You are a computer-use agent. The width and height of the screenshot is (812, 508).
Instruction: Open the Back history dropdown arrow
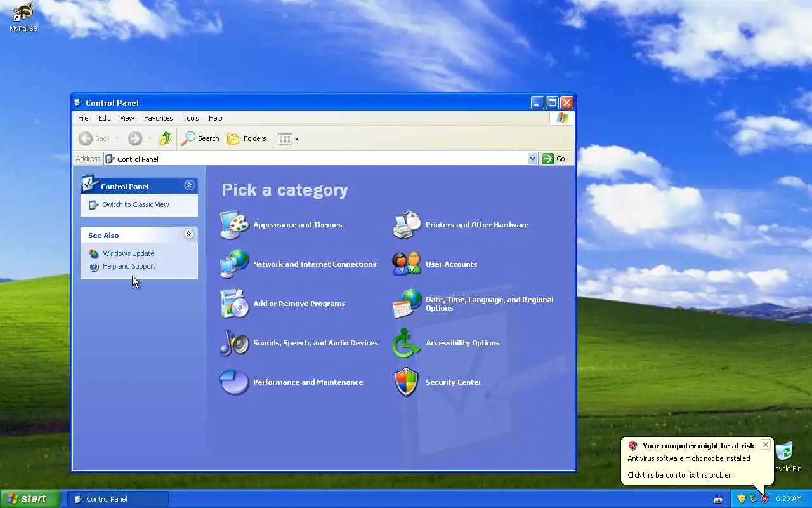click(117, 138)
